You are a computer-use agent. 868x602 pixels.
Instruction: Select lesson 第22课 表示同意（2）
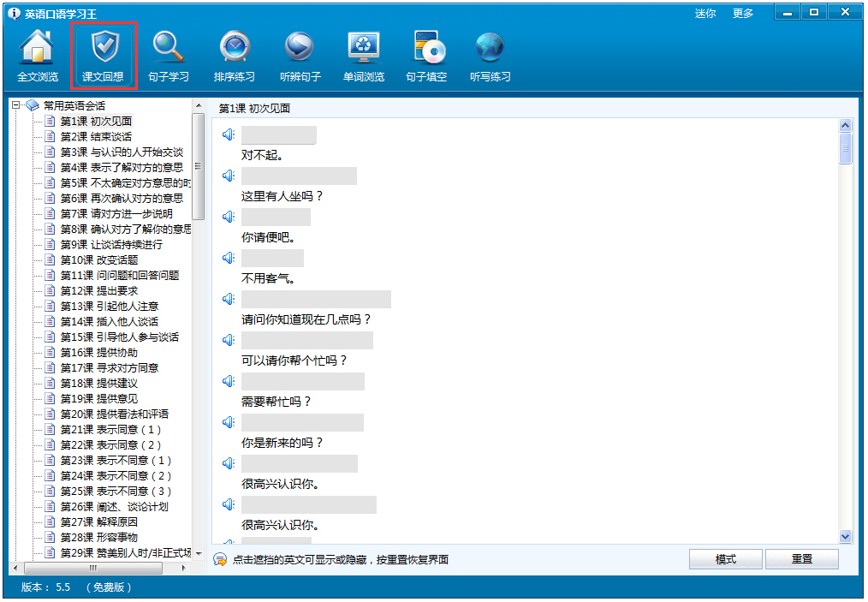point(110,444)
